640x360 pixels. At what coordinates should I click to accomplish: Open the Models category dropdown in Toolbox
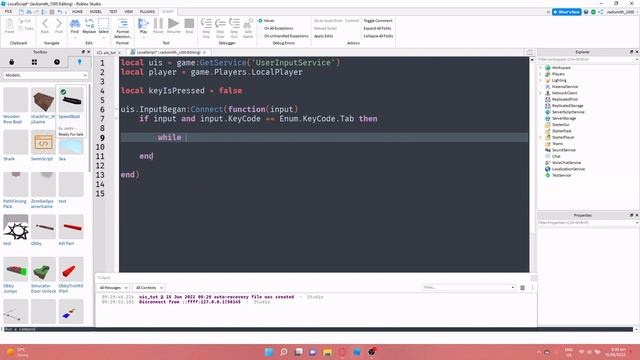pos(45,75)
